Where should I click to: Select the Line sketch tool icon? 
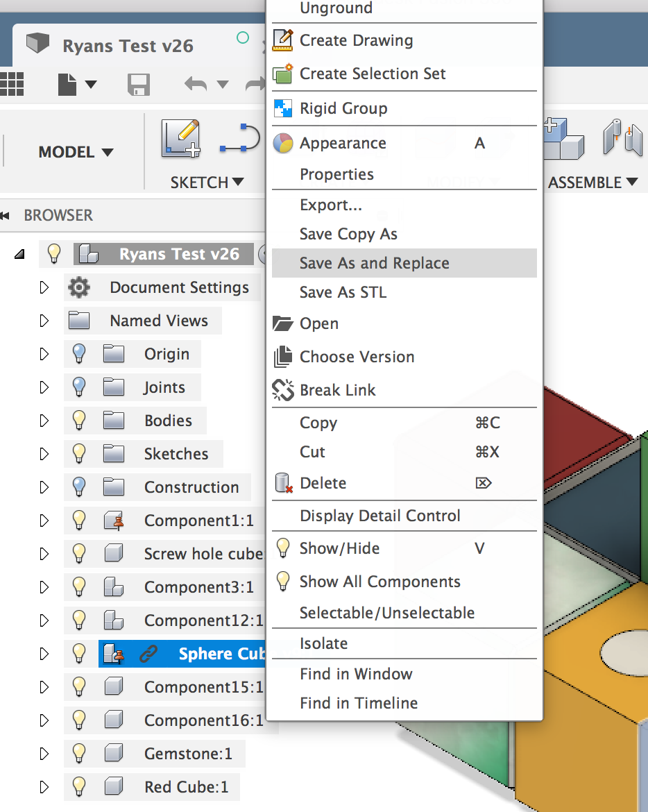point(239,137)
